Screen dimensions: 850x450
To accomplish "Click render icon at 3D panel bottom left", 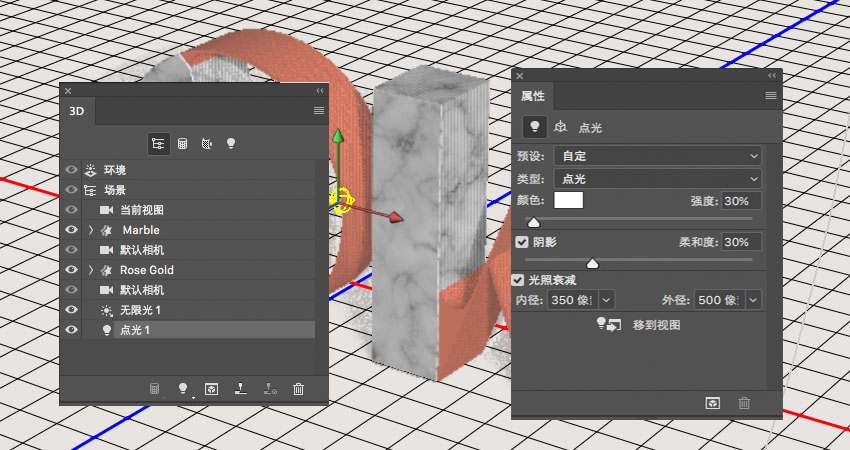I will tap(154, 389).
